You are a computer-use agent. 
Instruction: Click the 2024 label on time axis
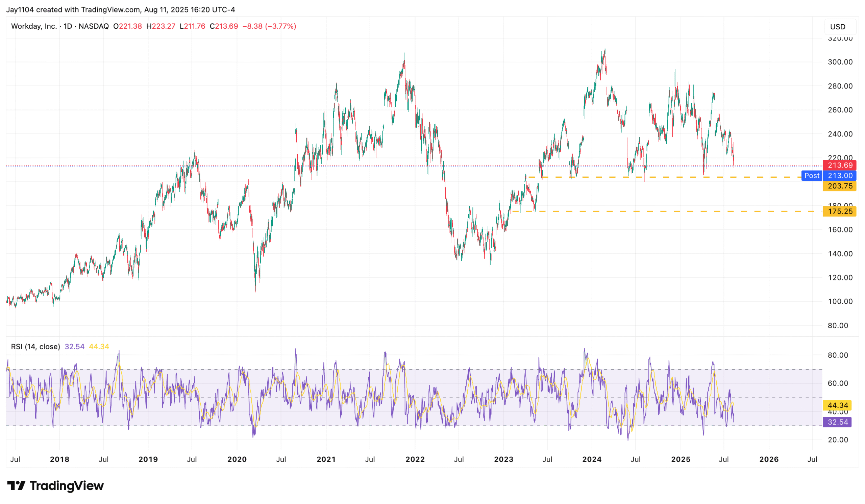click(x=592, y=459)
